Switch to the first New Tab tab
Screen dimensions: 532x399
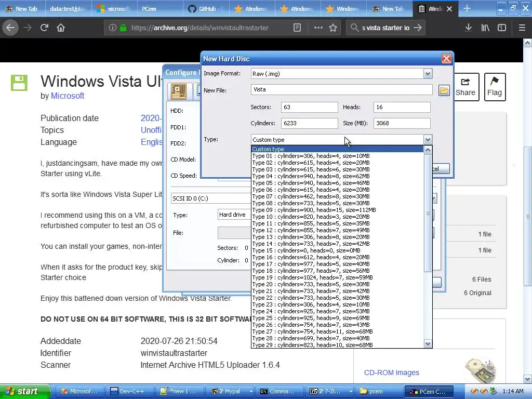tap(22, 9)
